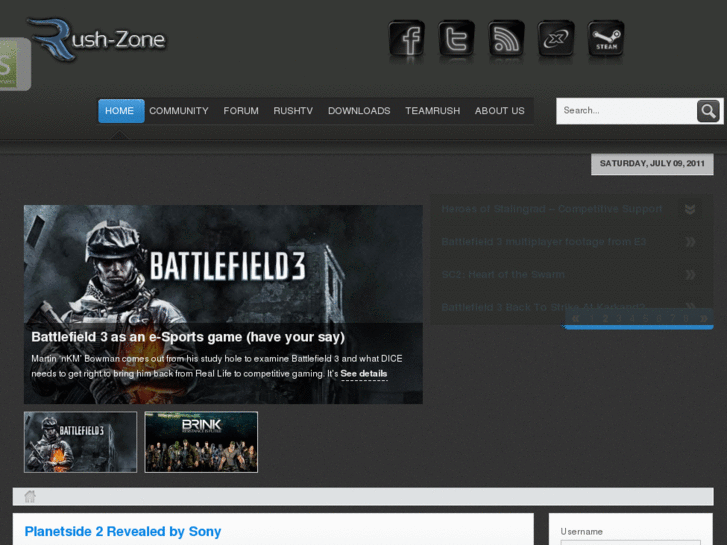The image size is (727, 545).
Task: Go to previous headlines page arrow
Action: click(575, 318)
